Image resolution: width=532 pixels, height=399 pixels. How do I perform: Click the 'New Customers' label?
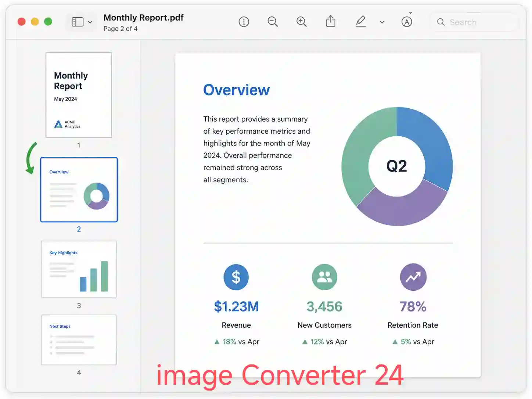coord(324,325)
